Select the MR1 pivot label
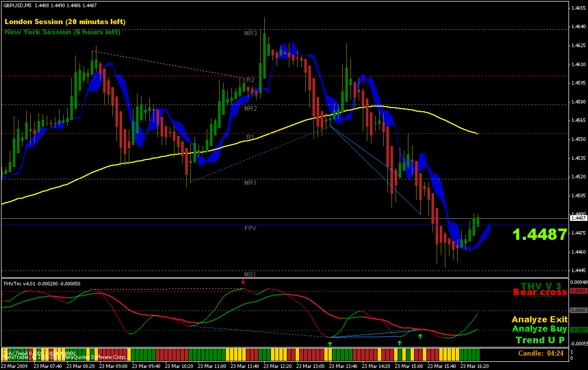The image size is (588, 370). pyautogui.click(x=250, y=183)
